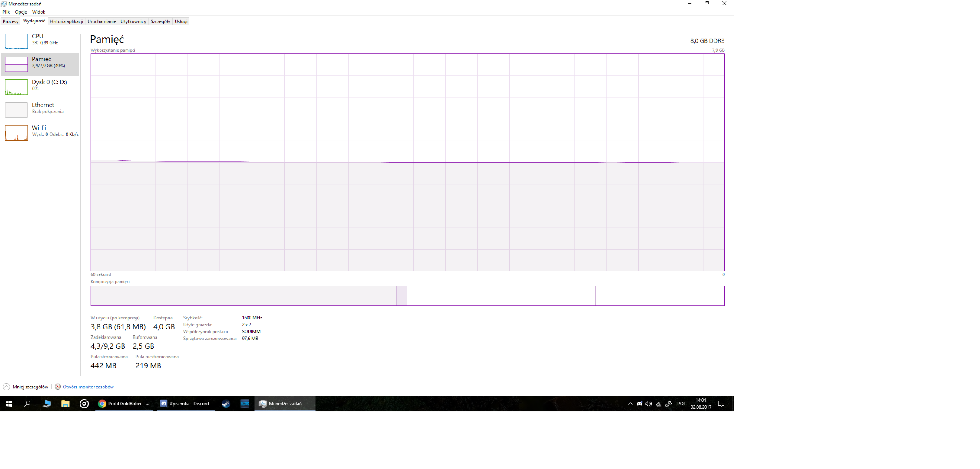Click the Windows Start button
Screen dimensions: 980x469
pos(9,404)
